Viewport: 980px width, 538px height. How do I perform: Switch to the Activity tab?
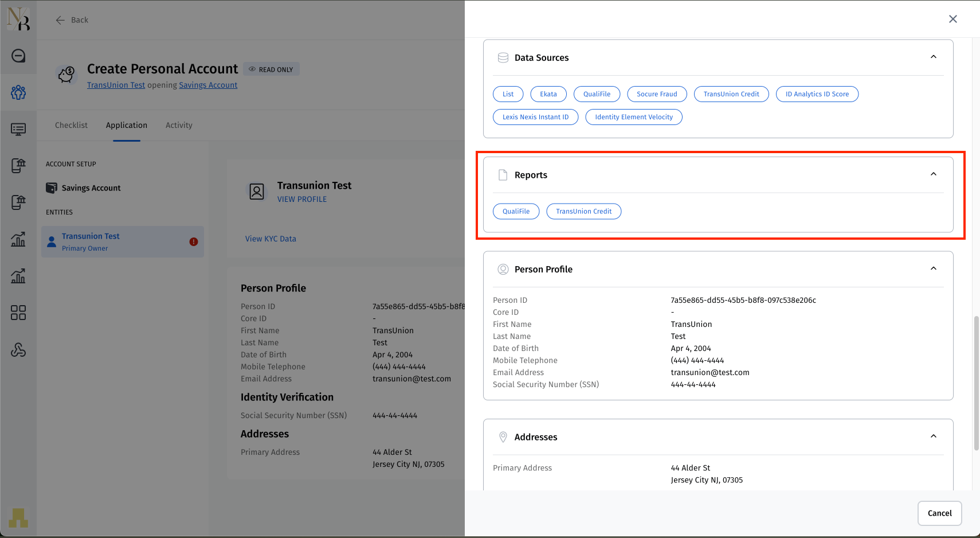point(179,125)
